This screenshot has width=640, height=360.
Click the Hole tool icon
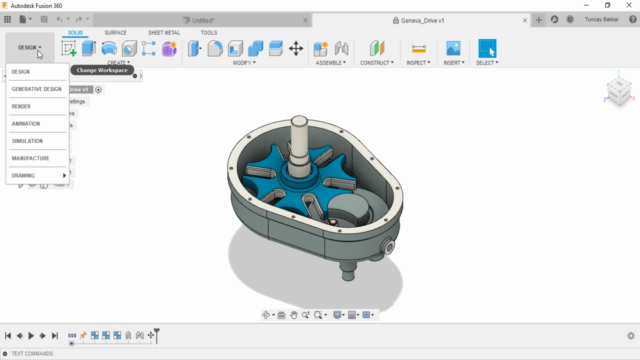[x=129, y=49]
